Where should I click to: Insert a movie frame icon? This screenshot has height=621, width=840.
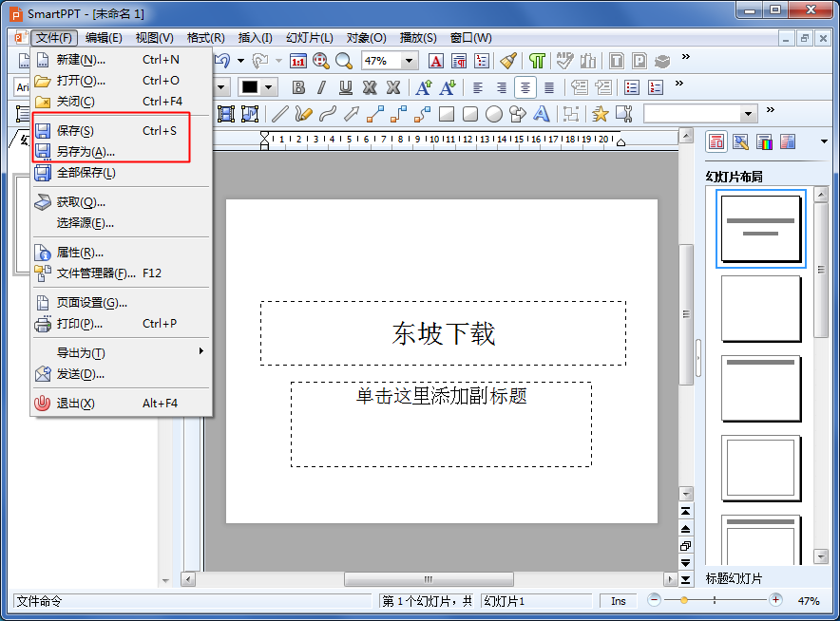coord(225,114)
